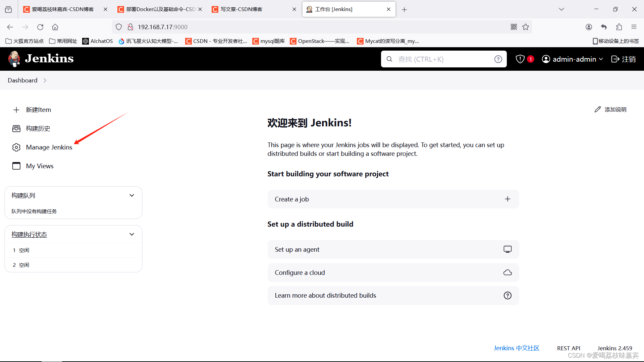644x362 pixels.
Task: Click the Jenkins logo in the header
Action: (41, 59)
